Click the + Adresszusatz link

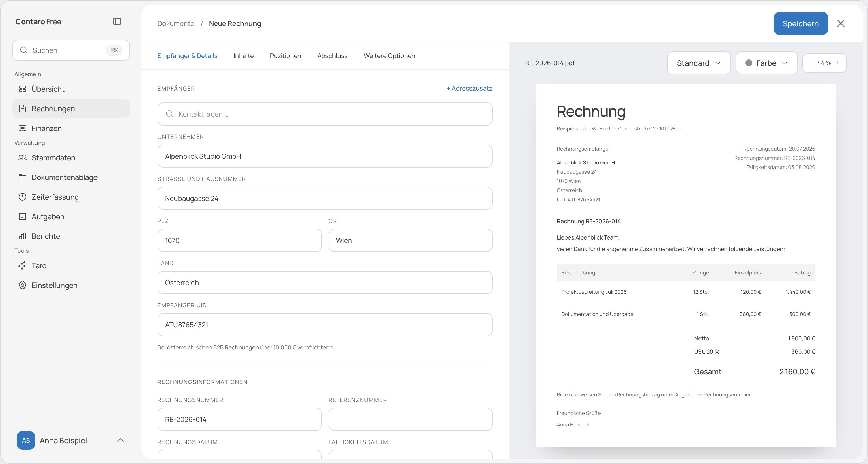[469, 88]
